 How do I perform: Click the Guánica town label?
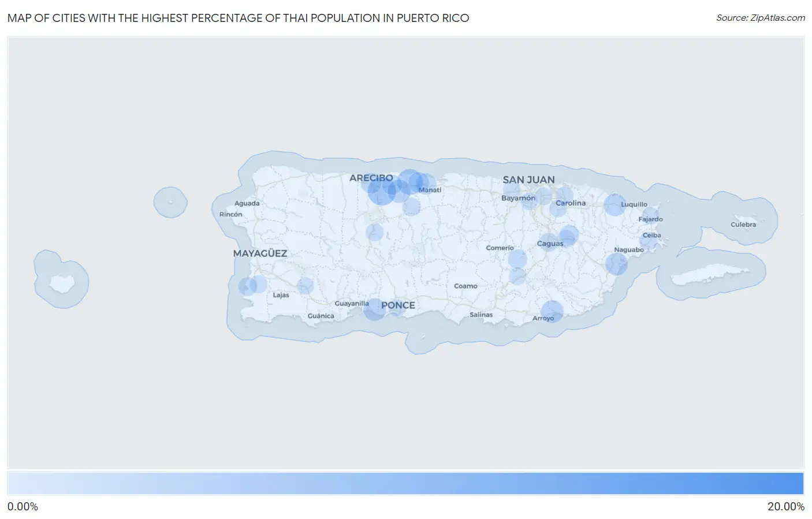(x=321, y=316)
